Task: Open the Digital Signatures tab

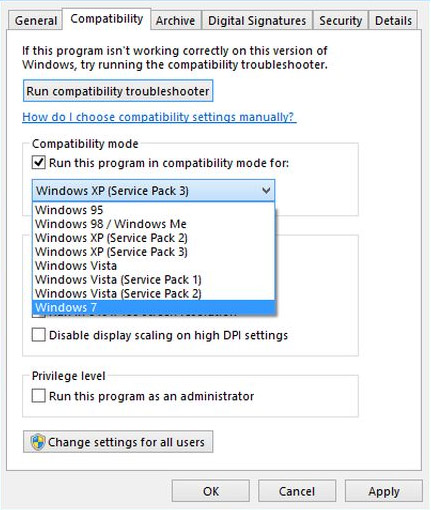Action: 257,21
